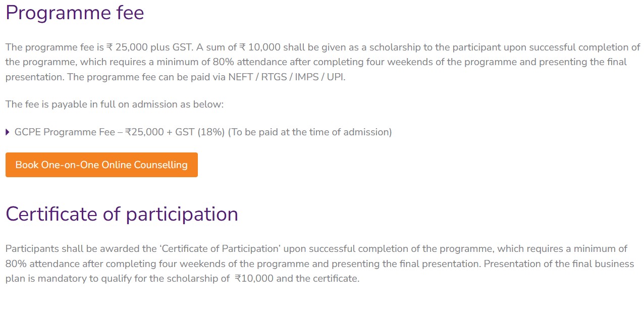The width and height of the screenshot is (644, 314).
Task: Click 'The fee is payable in full' line
Action: pyautogui.click(x=114, y=104)
